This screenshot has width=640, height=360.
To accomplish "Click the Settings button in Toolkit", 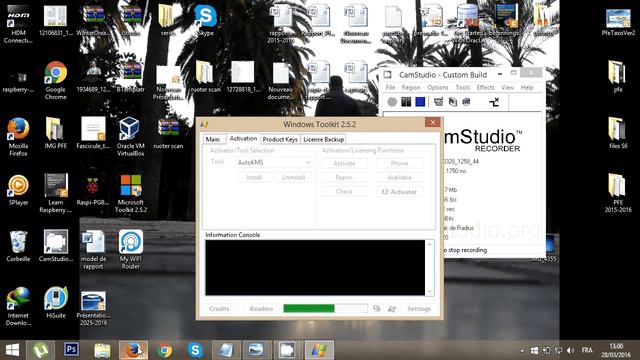I will [419, 309].
